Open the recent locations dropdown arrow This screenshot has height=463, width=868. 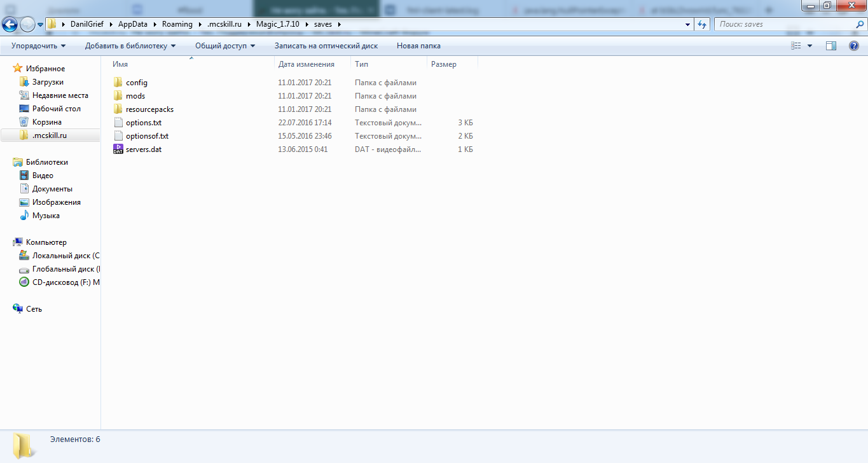(40, 25)
